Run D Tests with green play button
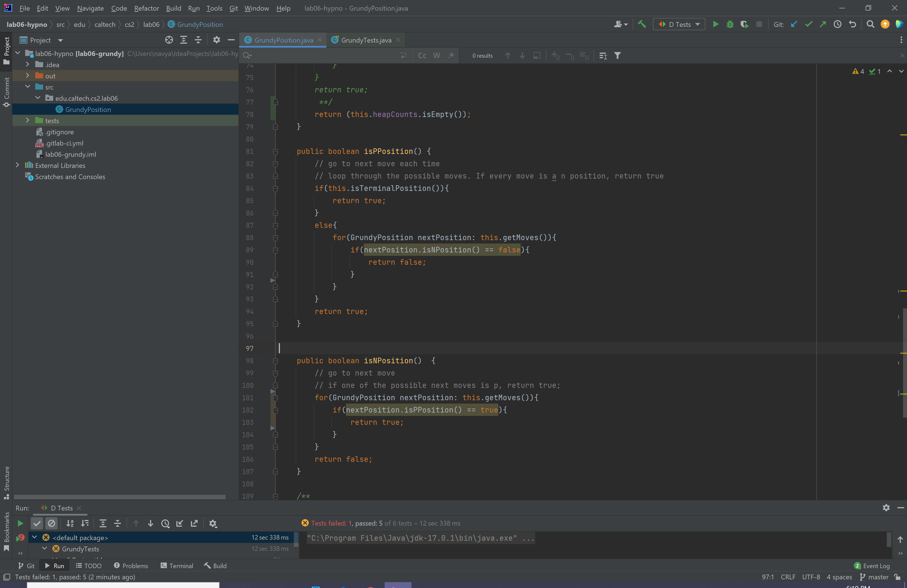 point(715,24)
